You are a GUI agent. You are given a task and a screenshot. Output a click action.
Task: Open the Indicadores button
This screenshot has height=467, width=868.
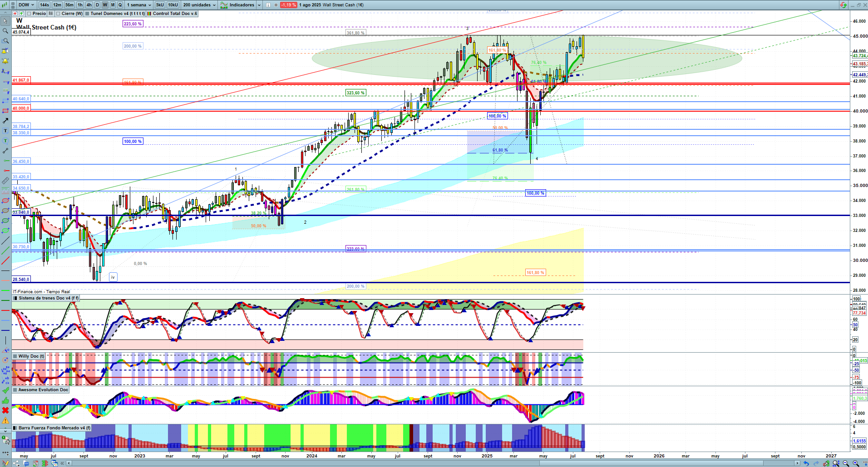click(238, 5)
